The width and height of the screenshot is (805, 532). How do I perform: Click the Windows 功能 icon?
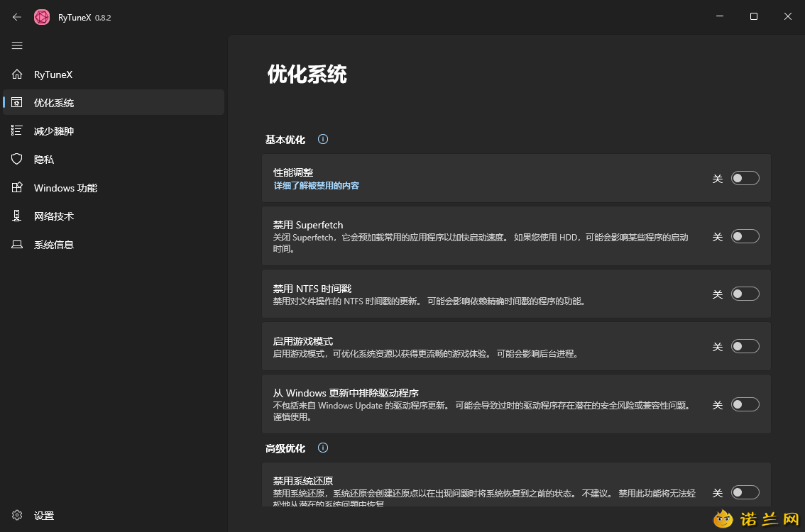[x=17, y=188]
